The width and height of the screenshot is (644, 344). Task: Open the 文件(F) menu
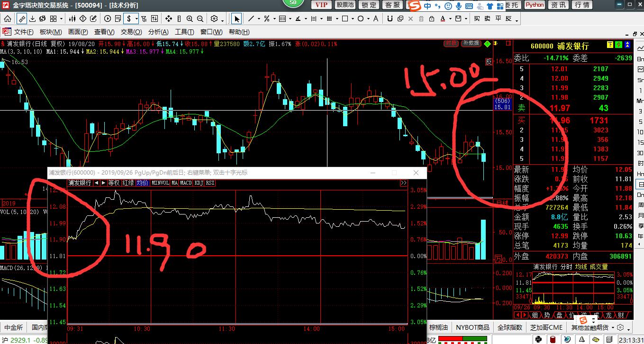point(24,32)
